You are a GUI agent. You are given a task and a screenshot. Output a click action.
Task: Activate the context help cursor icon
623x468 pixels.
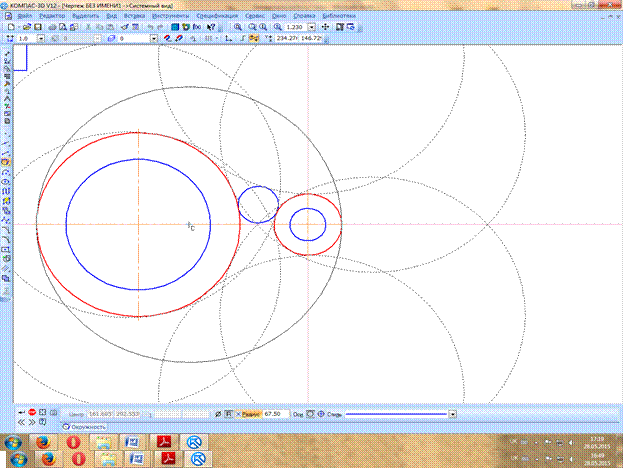point(211,27)
